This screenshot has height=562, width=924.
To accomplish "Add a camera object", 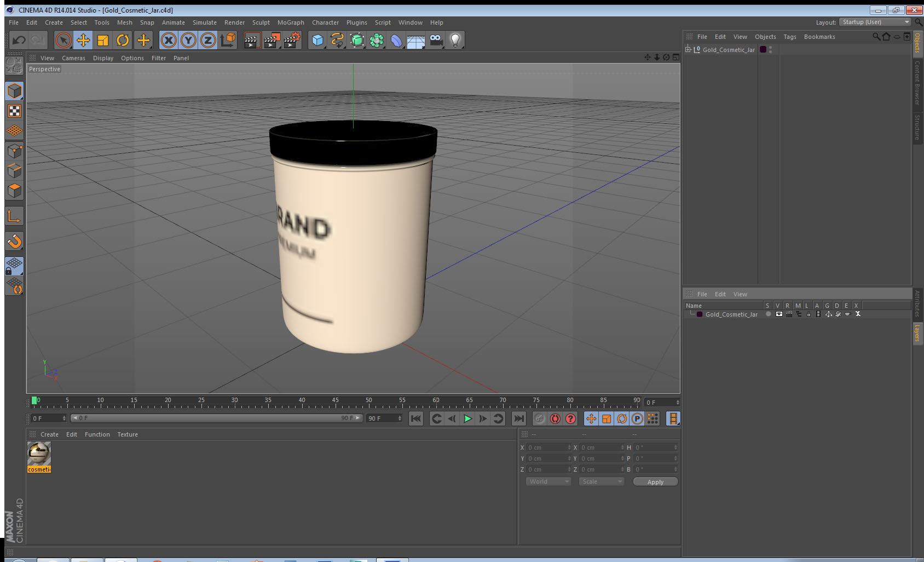I will tap(436, 40).
